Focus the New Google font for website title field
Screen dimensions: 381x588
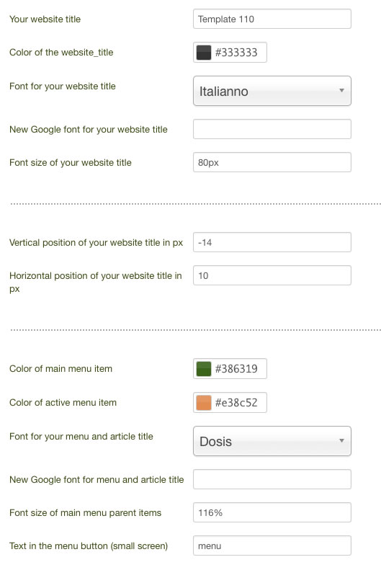[x=272, y=129]
